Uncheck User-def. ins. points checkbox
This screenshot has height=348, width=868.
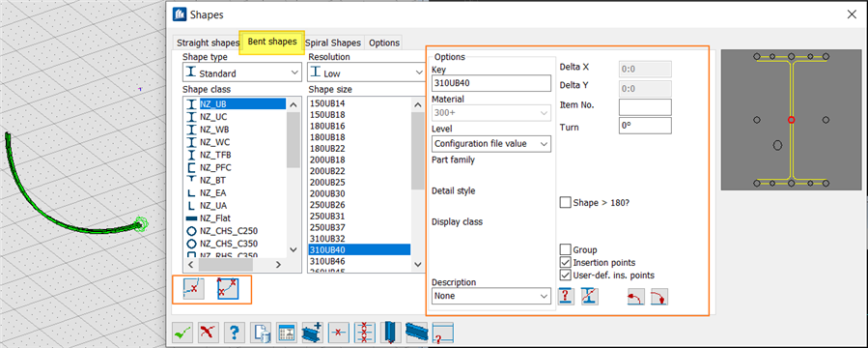point(565,275)
